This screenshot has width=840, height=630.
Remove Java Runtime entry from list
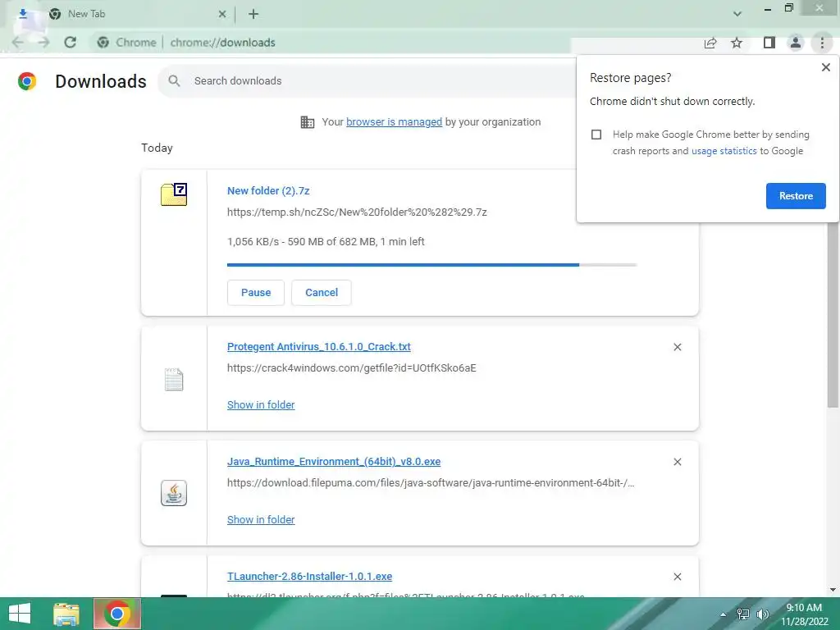(x=677, y=462)
